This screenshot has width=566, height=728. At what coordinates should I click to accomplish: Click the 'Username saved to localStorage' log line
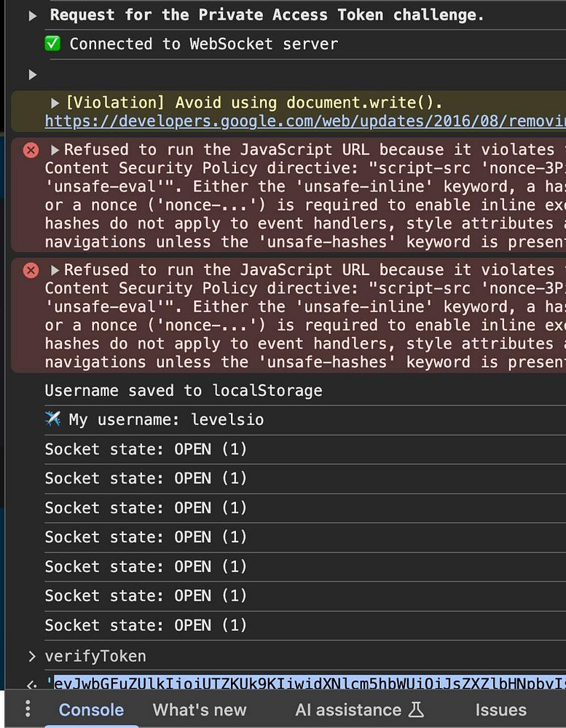(x=184, y=391)
